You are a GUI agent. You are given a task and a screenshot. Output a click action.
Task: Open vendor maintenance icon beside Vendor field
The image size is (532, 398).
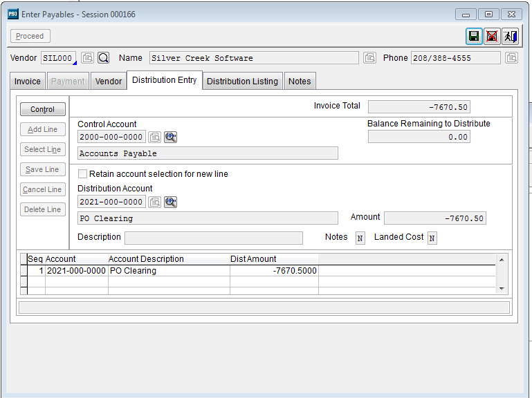point(87,57)
